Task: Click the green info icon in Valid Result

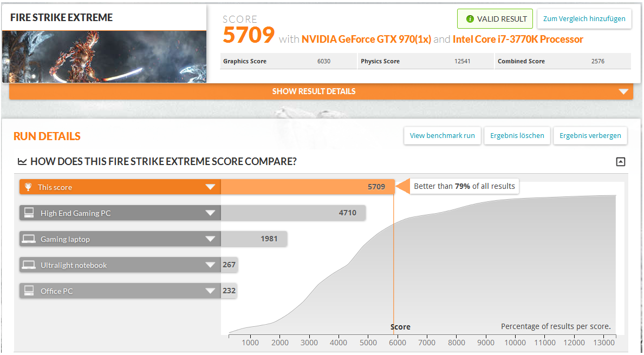Action: pyautogui.click(x=470, y=19)
